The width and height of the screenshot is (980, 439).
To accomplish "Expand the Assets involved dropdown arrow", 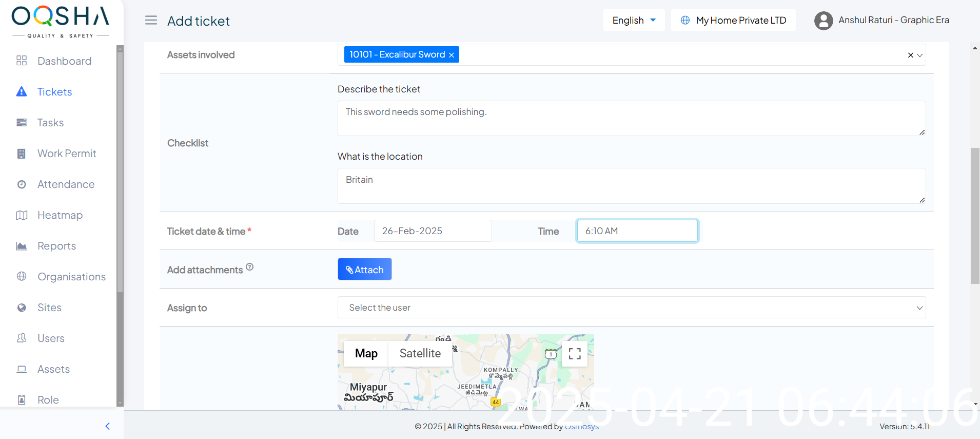I will pos(920,55).
